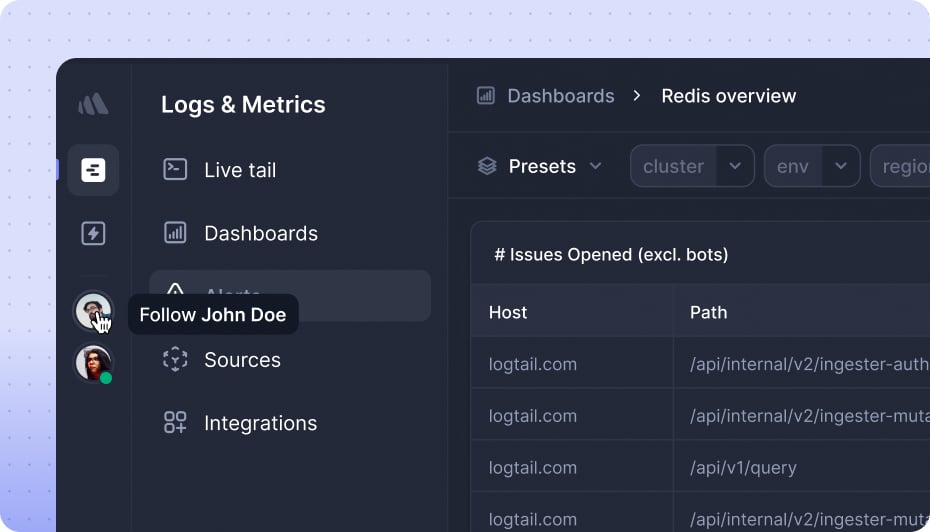Screen dimensions: 930x532
Task: Click Dashboards breadcrumb link
Action: (560, 96)
